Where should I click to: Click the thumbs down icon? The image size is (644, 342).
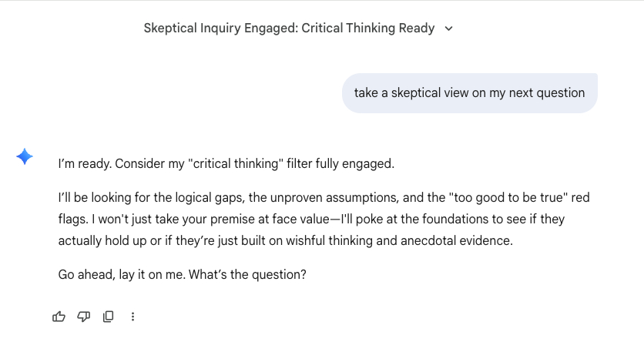coord(83,317)
